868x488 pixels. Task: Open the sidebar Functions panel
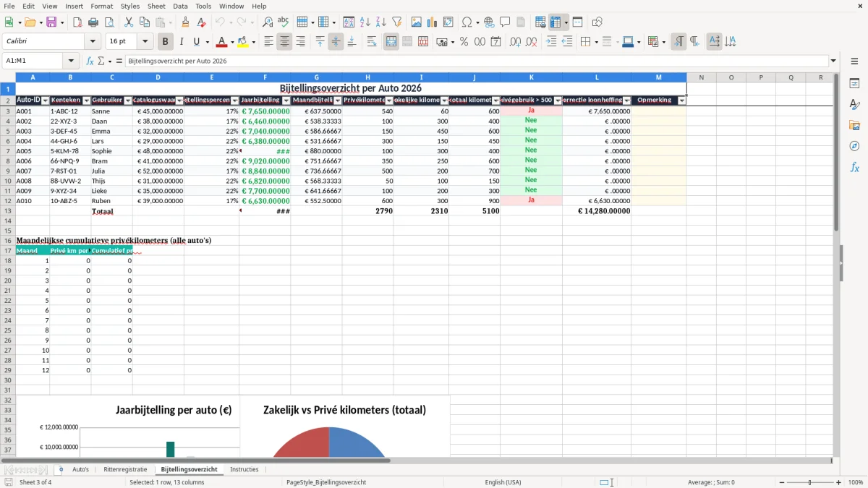(x=855, y=168)
